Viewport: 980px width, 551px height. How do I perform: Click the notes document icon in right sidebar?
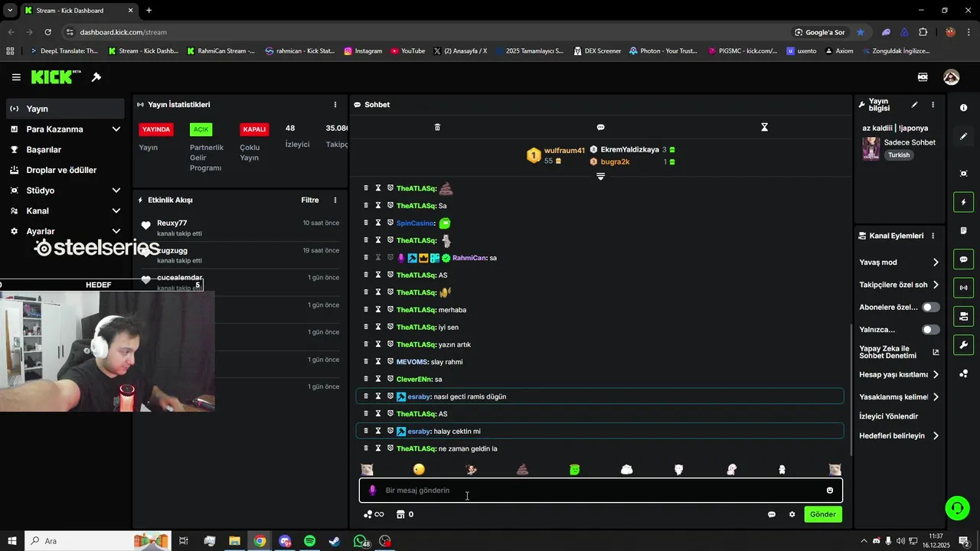tap(963, 230)
